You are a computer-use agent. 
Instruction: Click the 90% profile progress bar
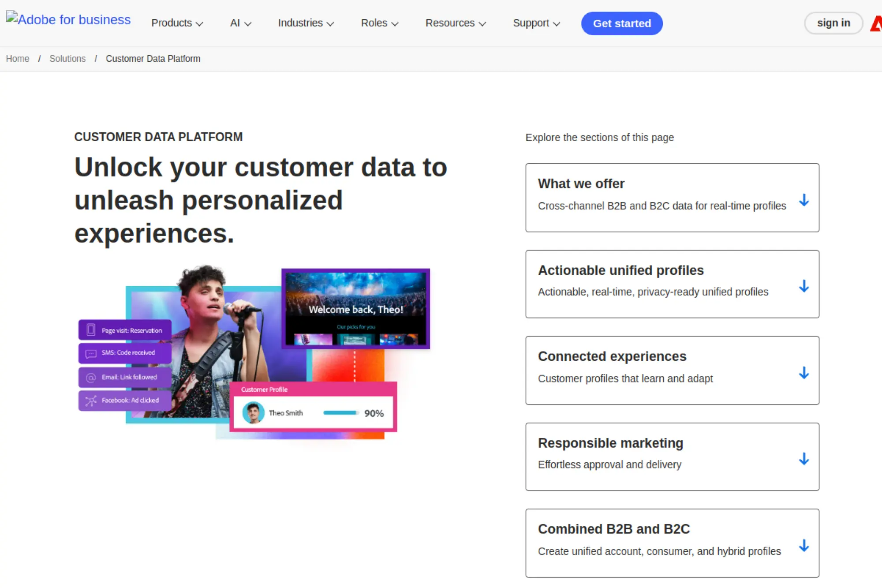tap(340, 413)
